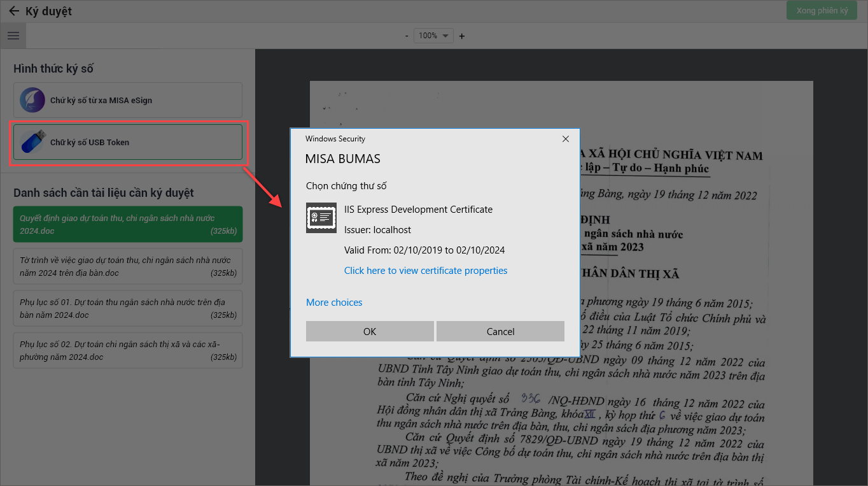Expand More choices in certificate dialog

point(334,303)
